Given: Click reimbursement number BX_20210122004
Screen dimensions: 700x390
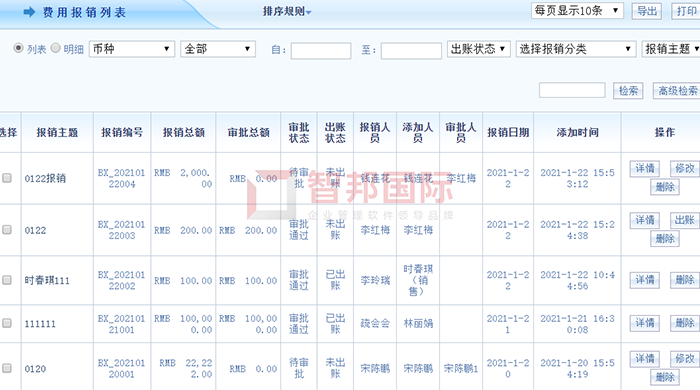Looking at the screenshot, I should [x=121, y=178].
